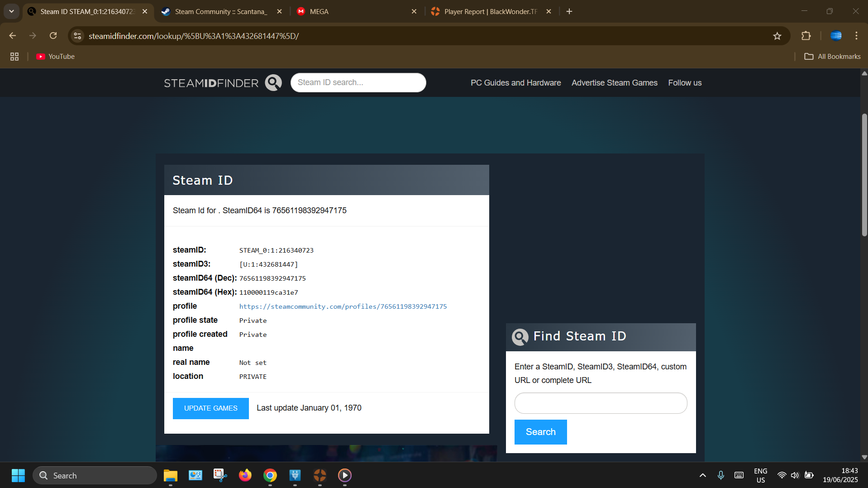This screenshot has width=868, height=488.
Task: Open the steamcommunity profile link
Action: (x=343, y=306)
